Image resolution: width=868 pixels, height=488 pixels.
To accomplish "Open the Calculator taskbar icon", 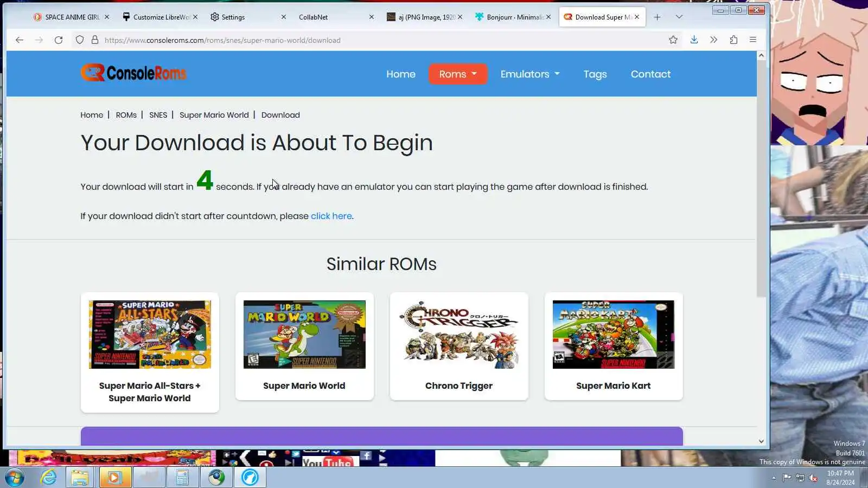I will point(182,478).
